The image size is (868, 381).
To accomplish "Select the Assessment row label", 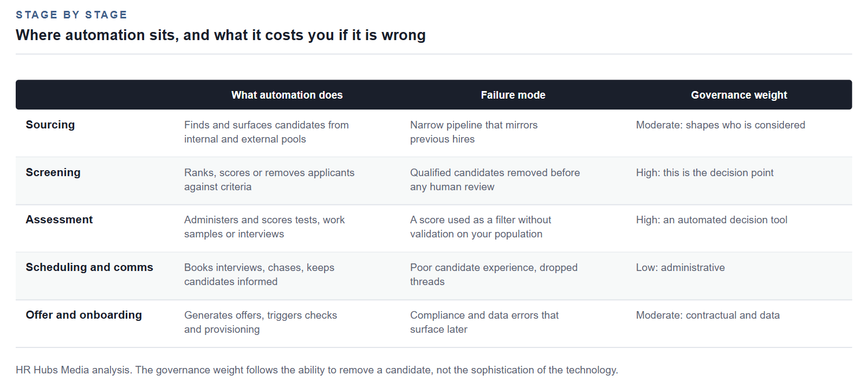I will [59, 219].
